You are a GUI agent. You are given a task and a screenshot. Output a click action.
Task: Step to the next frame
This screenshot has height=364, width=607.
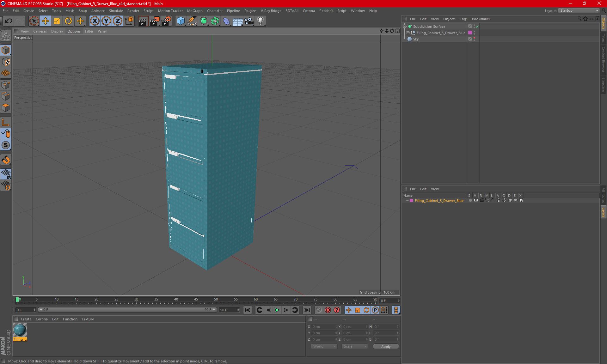pos(286,310)
